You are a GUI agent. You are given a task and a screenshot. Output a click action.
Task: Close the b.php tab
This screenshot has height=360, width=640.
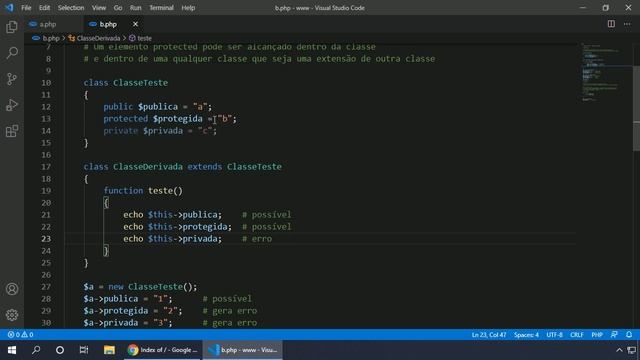click(135, 24)
